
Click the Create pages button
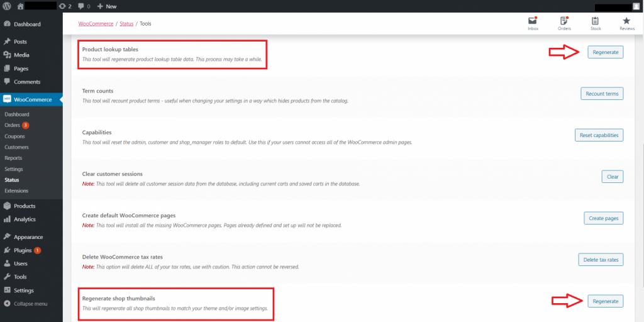pyautogui.click(x=604, y=218)
